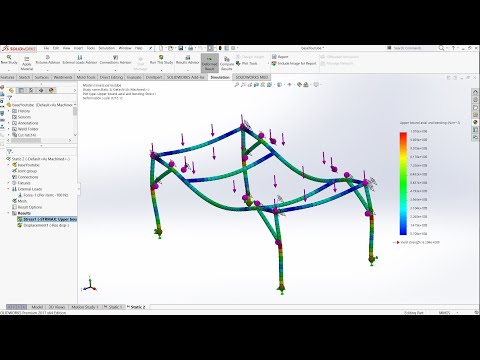Image resolution: width=480 pixels, height=360 pixels.
Task: Switch to the Direct Editing tab
Action: (111, 77)
